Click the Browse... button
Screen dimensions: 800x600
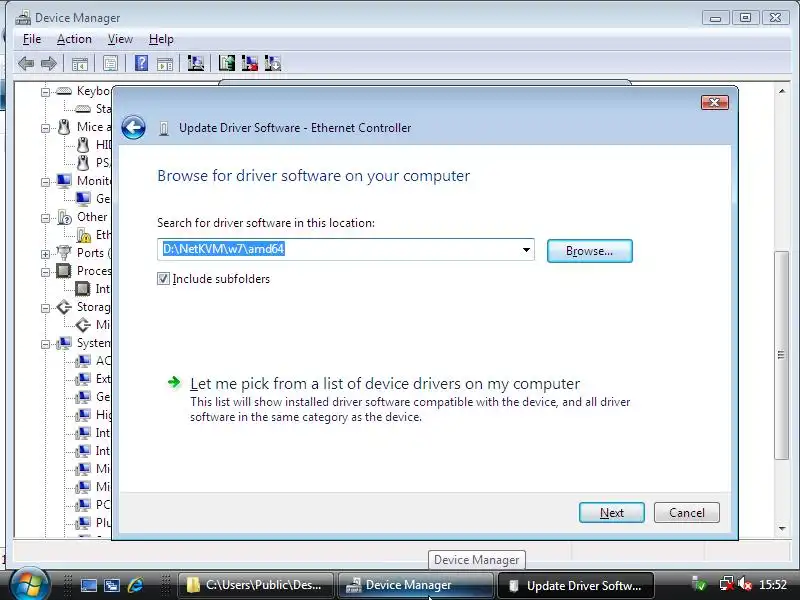point(589,251)
